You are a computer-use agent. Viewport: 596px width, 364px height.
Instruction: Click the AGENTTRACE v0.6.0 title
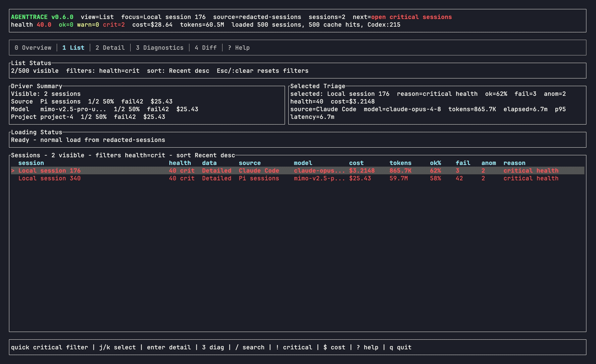[x=42, y=17]
